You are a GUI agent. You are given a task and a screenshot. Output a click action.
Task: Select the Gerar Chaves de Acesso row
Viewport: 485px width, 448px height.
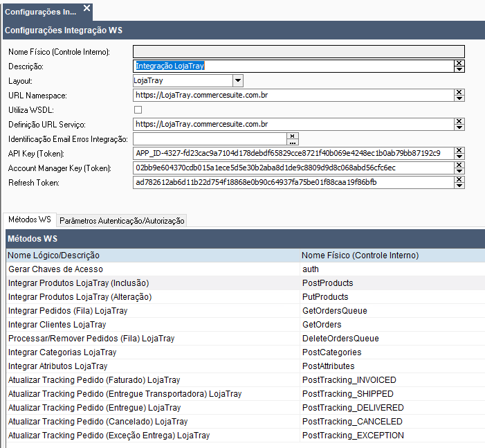tap(246, 269)
